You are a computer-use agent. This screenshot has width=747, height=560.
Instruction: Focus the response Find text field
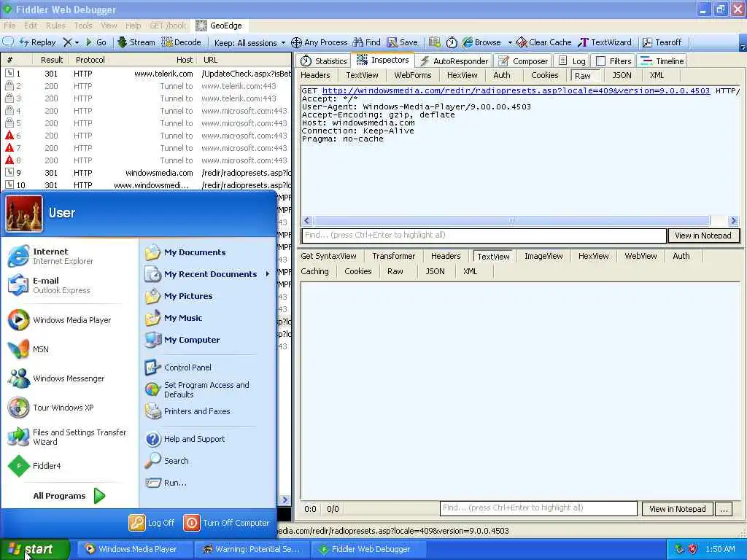click(538, 508)
